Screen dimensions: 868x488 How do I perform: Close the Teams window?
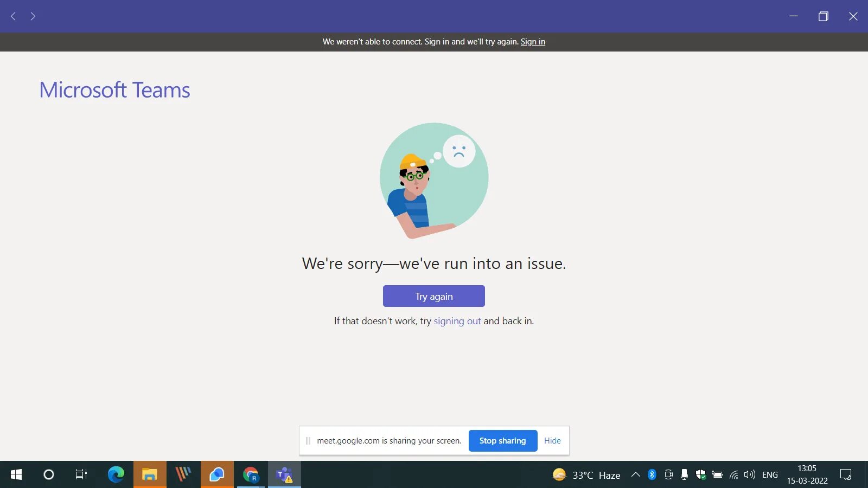853,16
